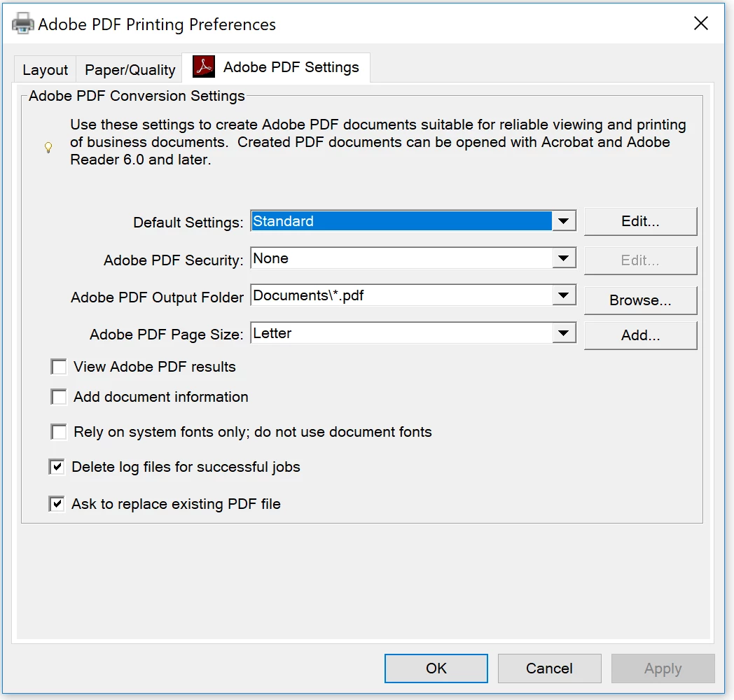Click the Documents\*.pdf output field
The width and height of the screenshot is (734, 700).
401,295
